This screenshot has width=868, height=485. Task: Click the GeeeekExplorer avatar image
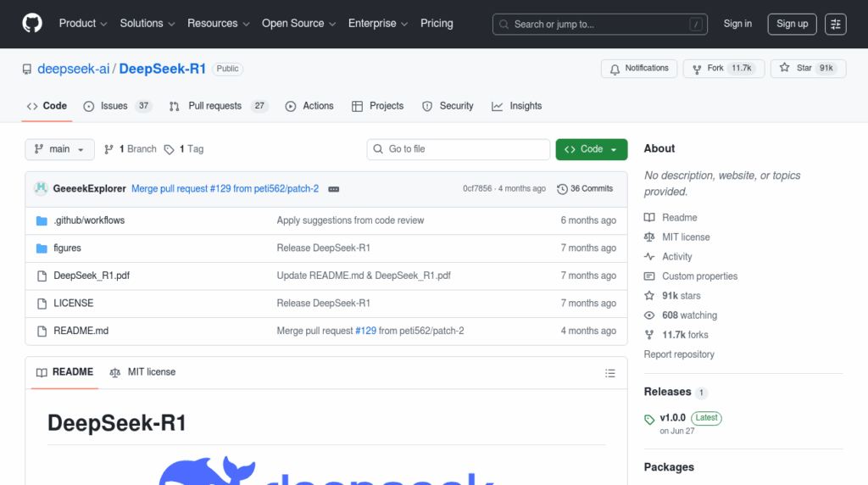click(41, 188)
